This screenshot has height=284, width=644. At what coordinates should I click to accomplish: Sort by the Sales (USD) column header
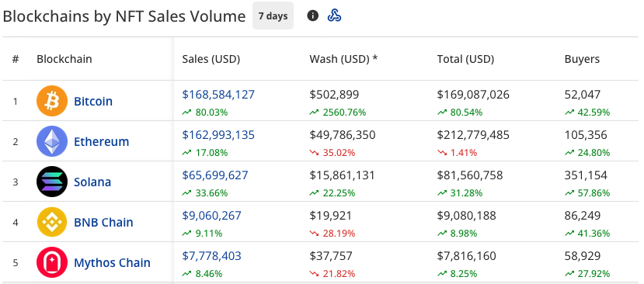[211, 59]
